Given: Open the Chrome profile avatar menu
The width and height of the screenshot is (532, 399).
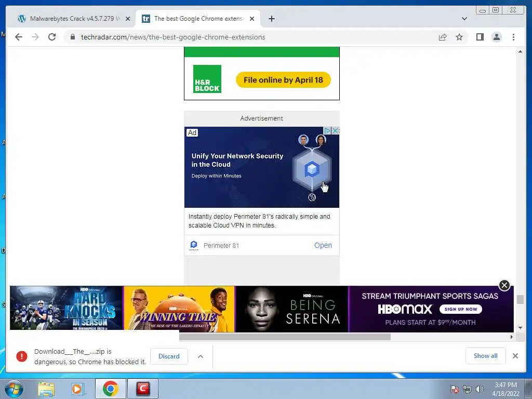Looking at the screenshot, I should pyautogui.click(x=496, y=37).
